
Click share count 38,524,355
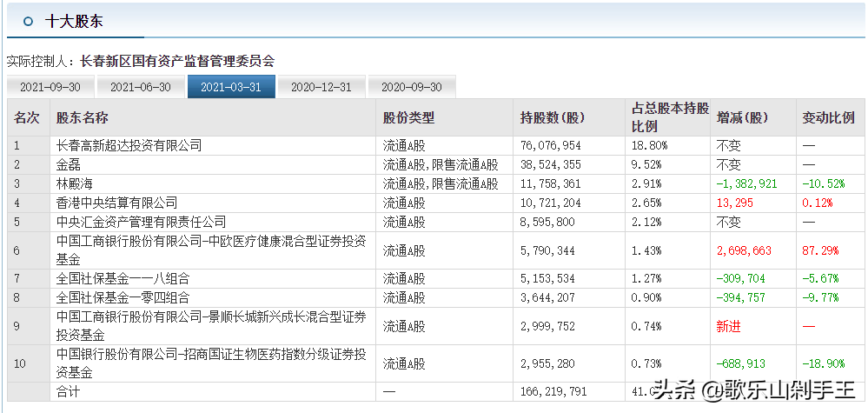(x=551, y=165)
